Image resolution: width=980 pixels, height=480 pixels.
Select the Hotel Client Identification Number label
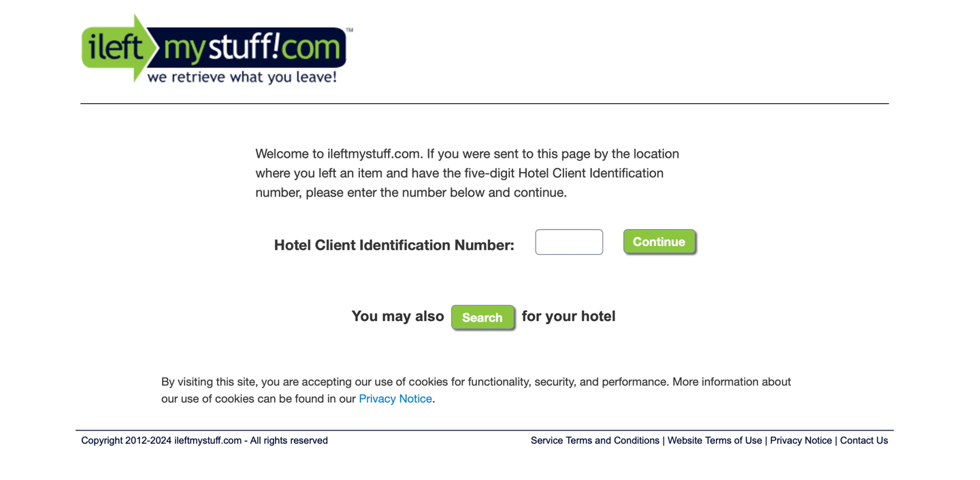(393, 245)
